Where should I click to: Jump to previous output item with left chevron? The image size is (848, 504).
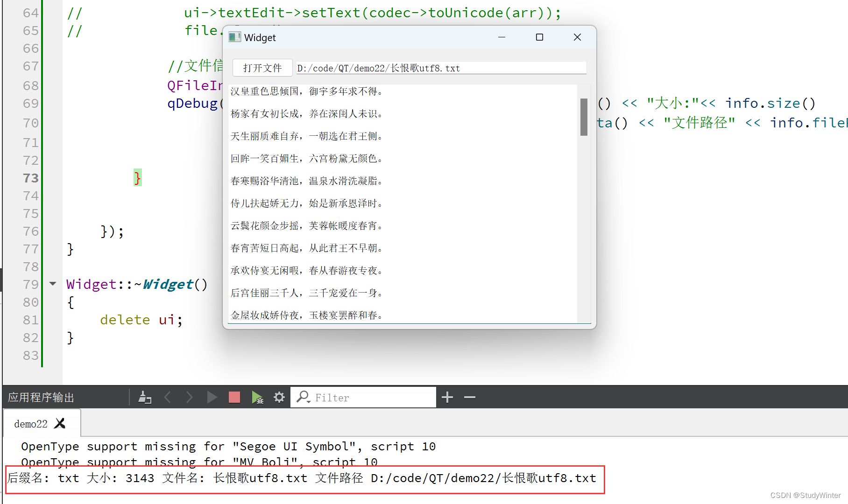pos(168,397)
